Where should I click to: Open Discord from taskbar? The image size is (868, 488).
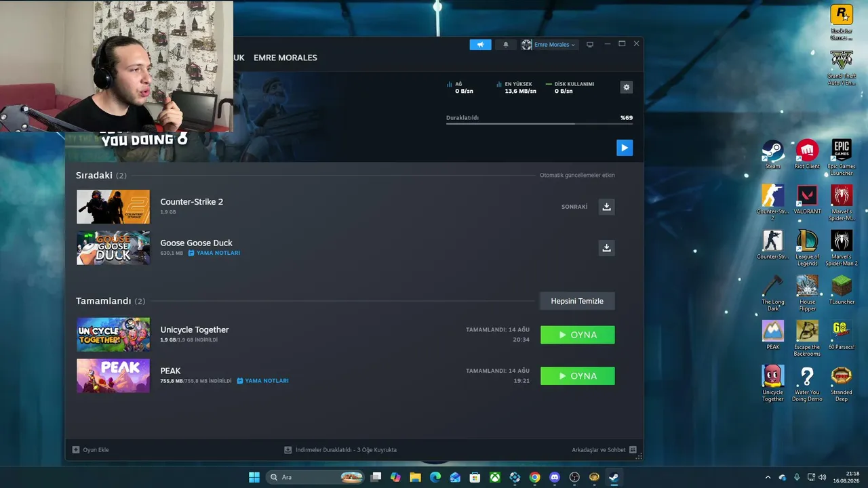(x=555, y=477)
